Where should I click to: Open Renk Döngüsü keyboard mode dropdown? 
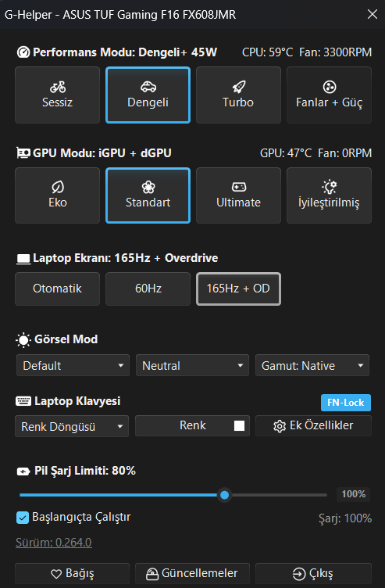(72, 426)
